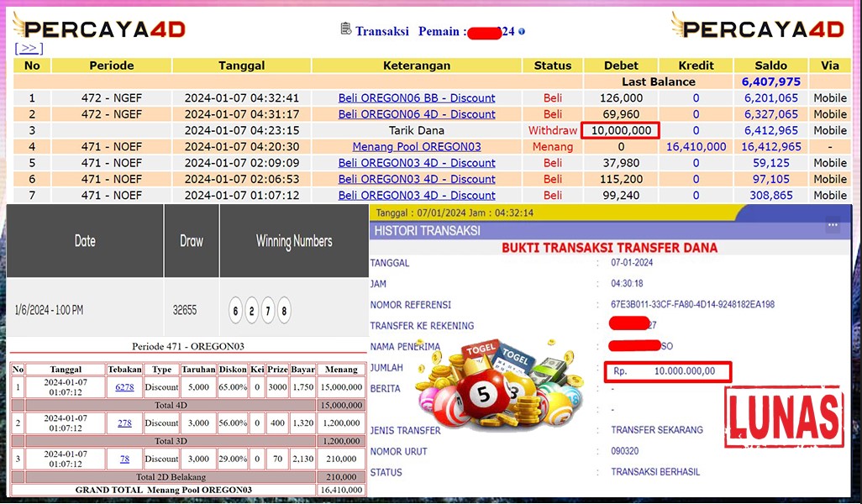This screenshot has width=862, height=504.
Task: Click the PERCAYA4D logo at top right
Action: click(x=758, y=28)
